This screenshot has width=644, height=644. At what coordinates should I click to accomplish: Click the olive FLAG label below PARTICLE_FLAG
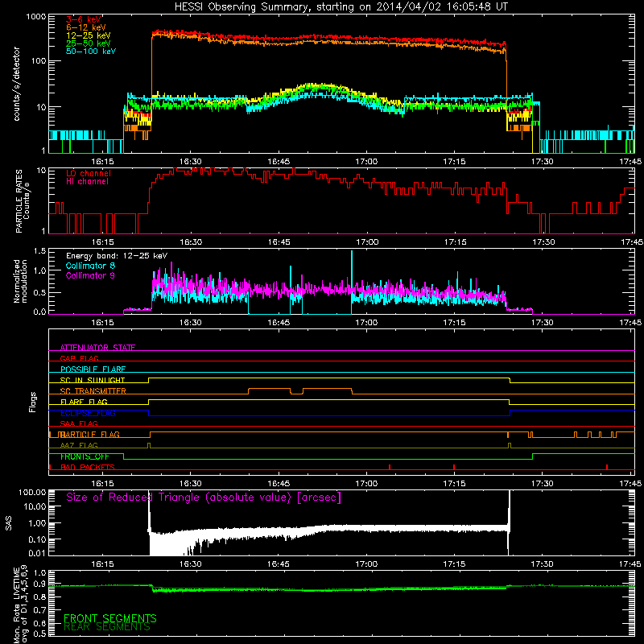79,445
